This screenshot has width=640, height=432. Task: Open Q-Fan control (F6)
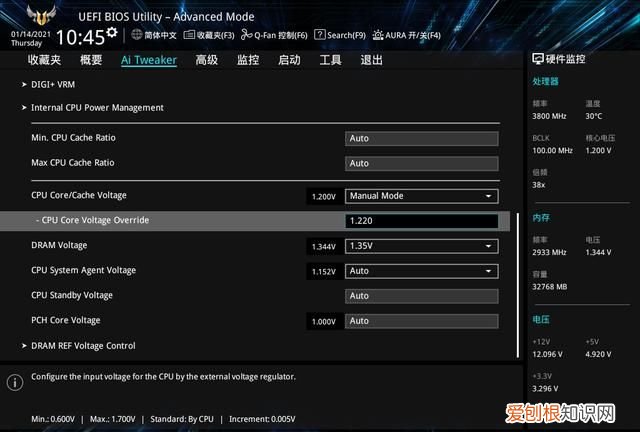[x=275, y=35]
